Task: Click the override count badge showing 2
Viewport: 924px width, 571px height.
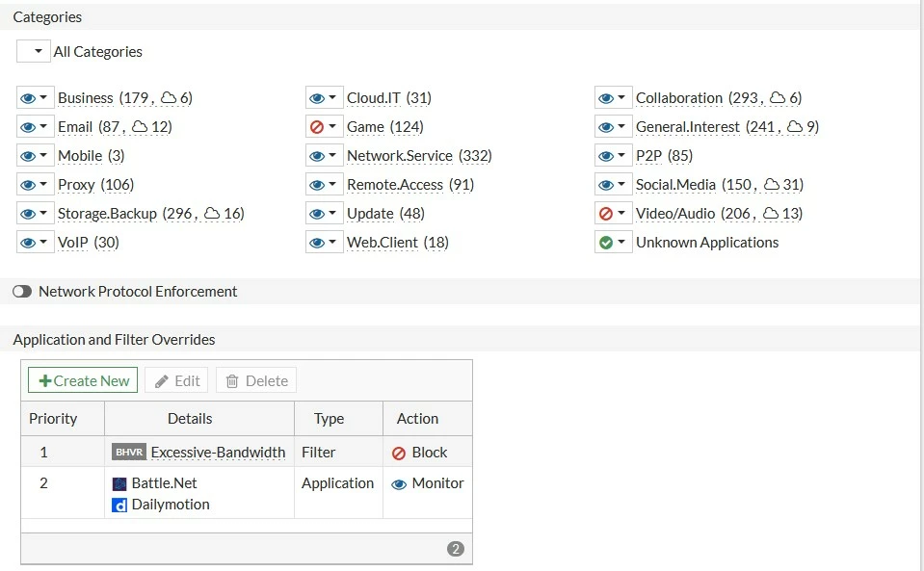Action: point(456,549)
